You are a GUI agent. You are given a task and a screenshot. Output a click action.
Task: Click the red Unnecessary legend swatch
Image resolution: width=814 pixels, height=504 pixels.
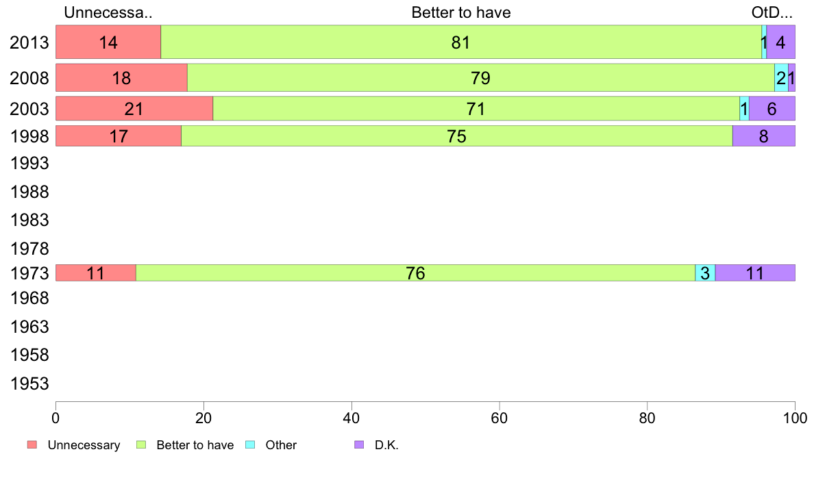pyautogui.click(x=32, y=445)
